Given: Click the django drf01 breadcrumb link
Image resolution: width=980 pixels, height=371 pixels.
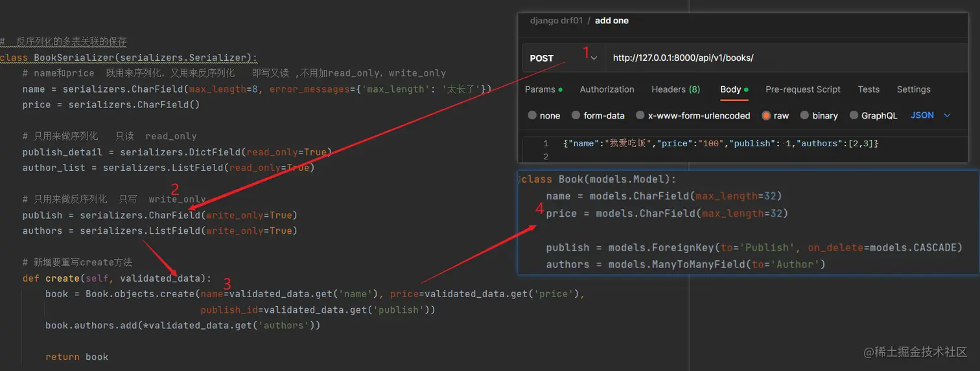Looking at the screenshot, I should [x=557, y=21].
